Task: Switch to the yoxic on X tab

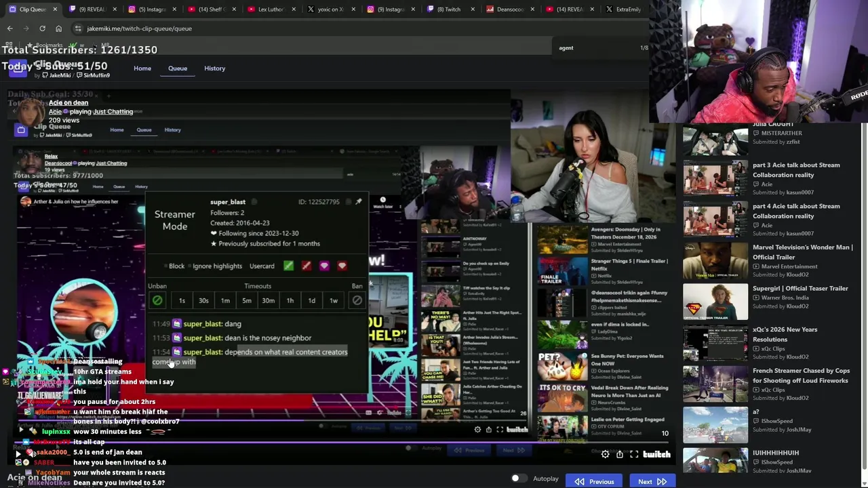Action: point(331,9)
